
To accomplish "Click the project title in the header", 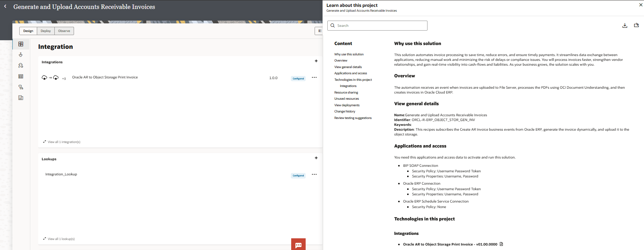I will click(x=84, y=7).
